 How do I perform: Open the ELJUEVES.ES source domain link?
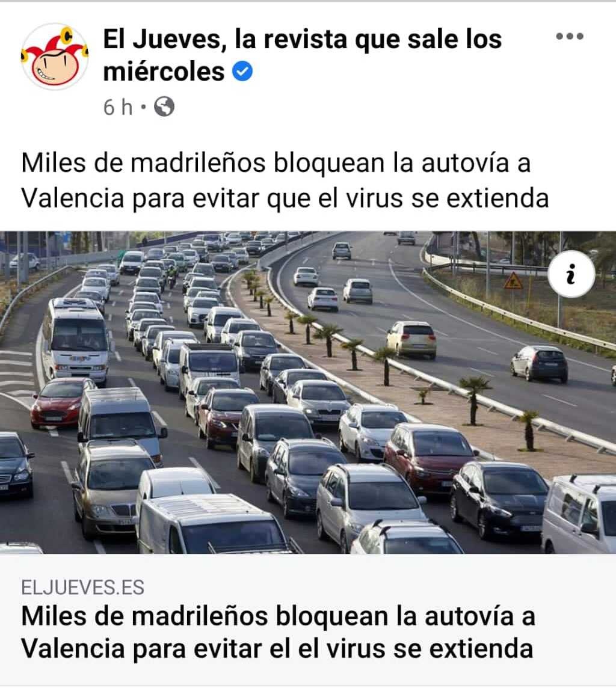pyautogui.click(x=82, y=587)
